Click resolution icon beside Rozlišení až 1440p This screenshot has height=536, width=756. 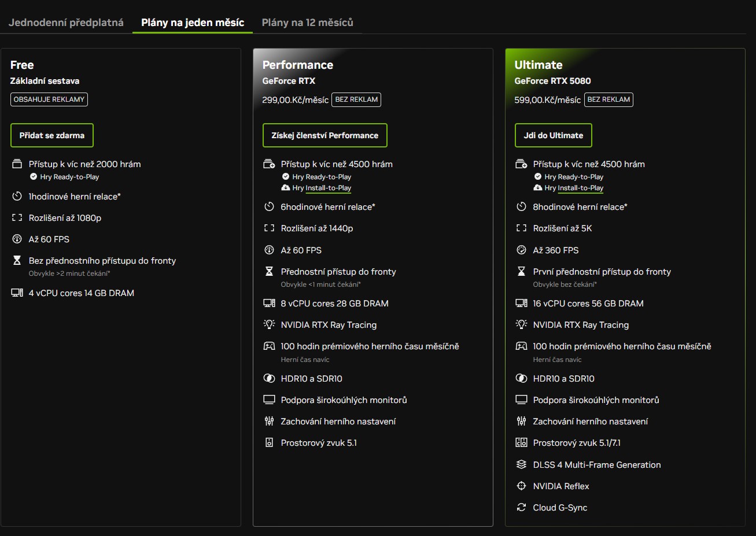[269, 228]
